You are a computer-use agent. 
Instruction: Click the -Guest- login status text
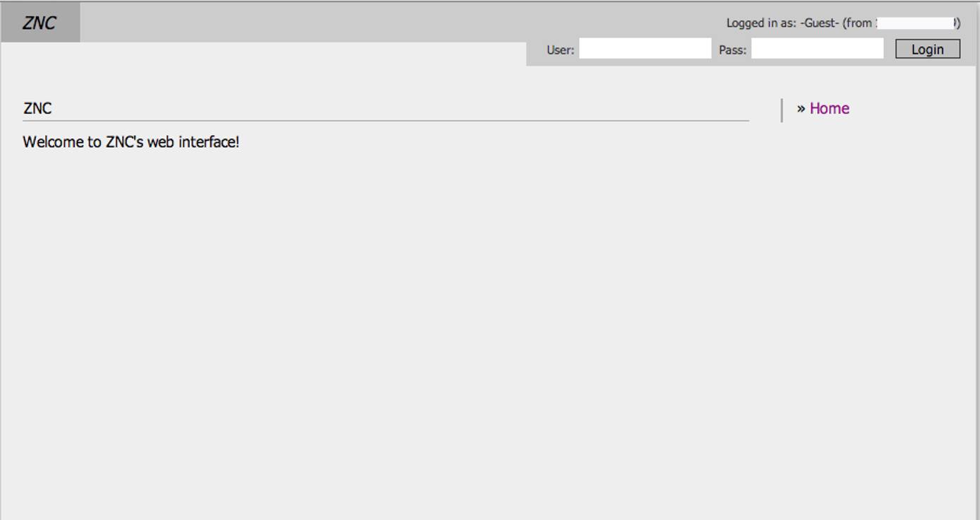[819, 22]
